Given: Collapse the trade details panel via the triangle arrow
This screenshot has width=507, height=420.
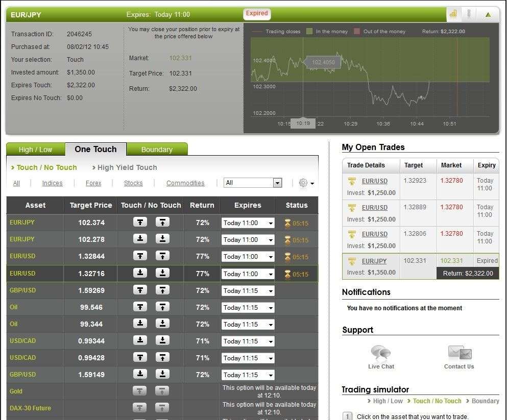Looking at the screenshot, I should tap(488, 14).
